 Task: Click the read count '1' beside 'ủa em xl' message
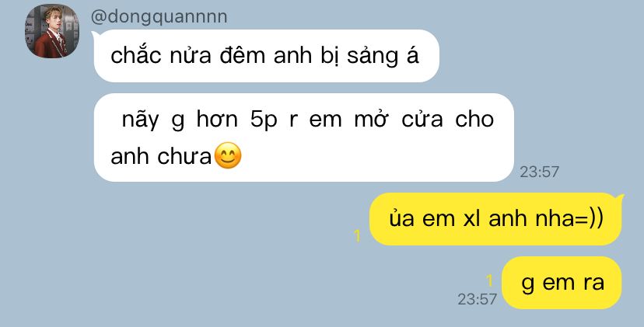[357, 236]
